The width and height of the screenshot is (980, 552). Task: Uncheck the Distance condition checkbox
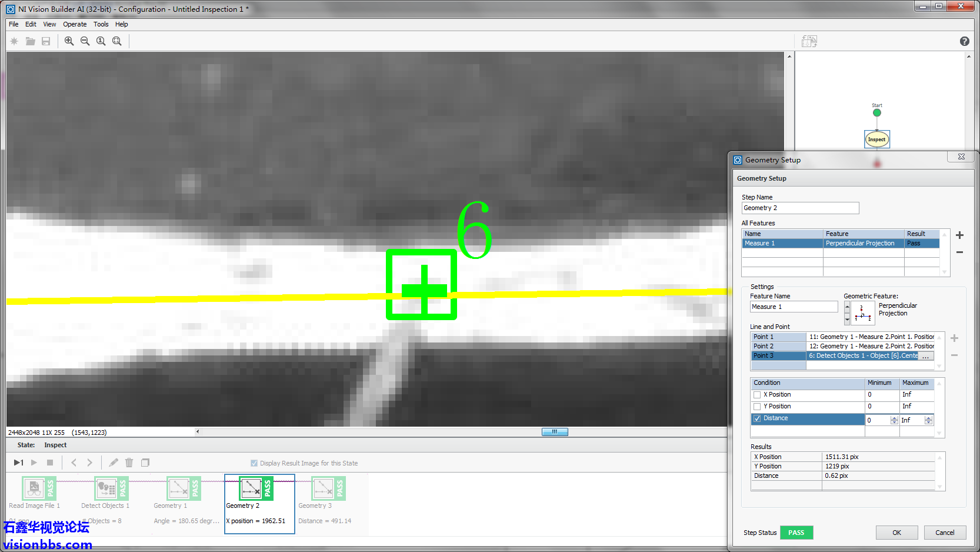coord(757,418)
